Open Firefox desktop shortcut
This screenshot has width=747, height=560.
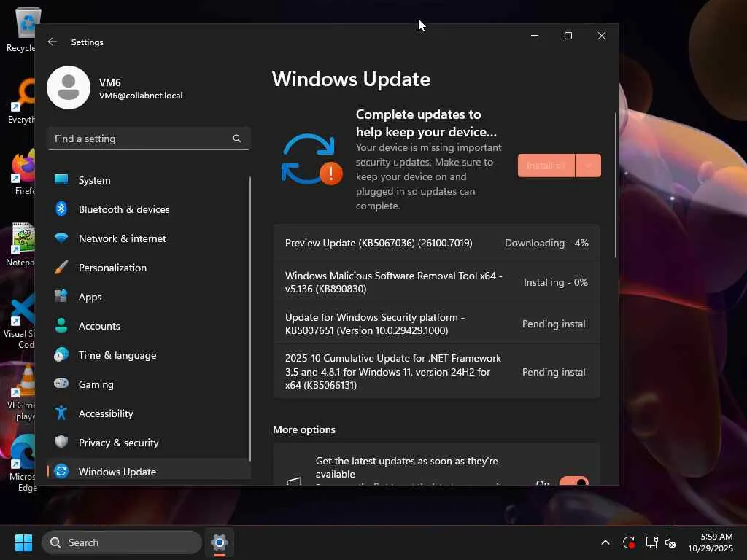(x=22, y=172)
